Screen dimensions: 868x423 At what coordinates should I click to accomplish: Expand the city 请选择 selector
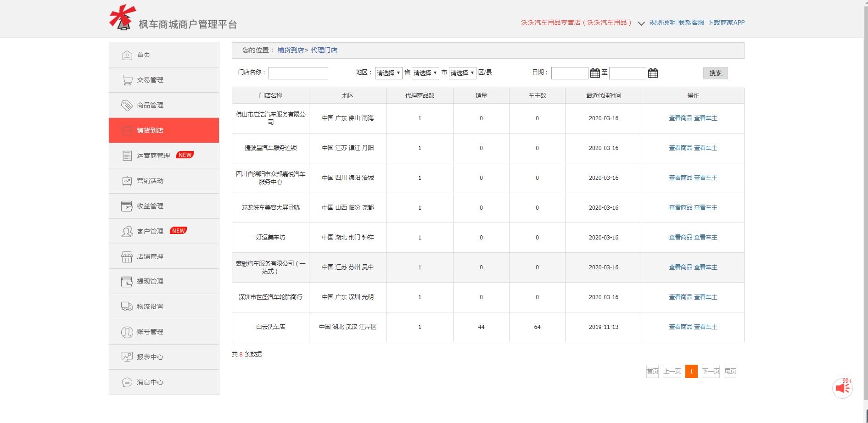point(425,72)
